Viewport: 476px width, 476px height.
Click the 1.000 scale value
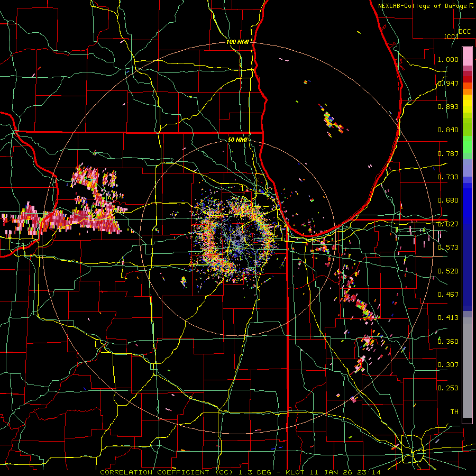(x=448, y=59)
